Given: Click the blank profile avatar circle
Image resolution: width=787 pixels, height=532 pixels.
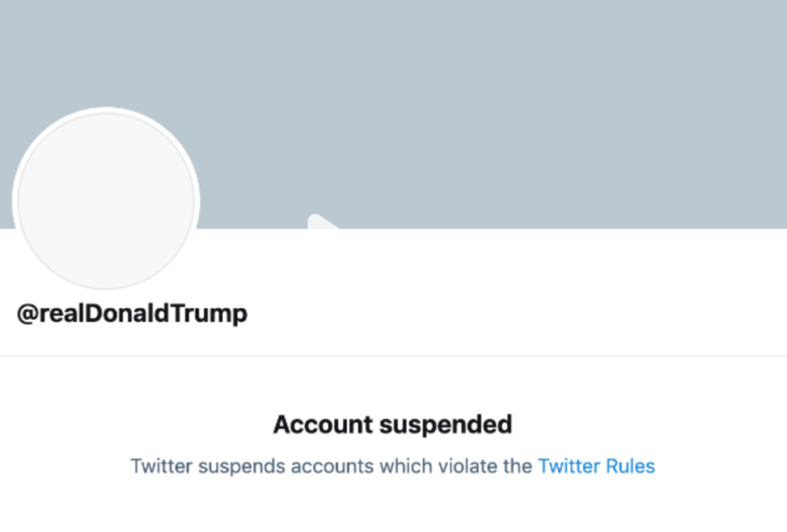Looking at the screenshot, I should click(106, 200).
